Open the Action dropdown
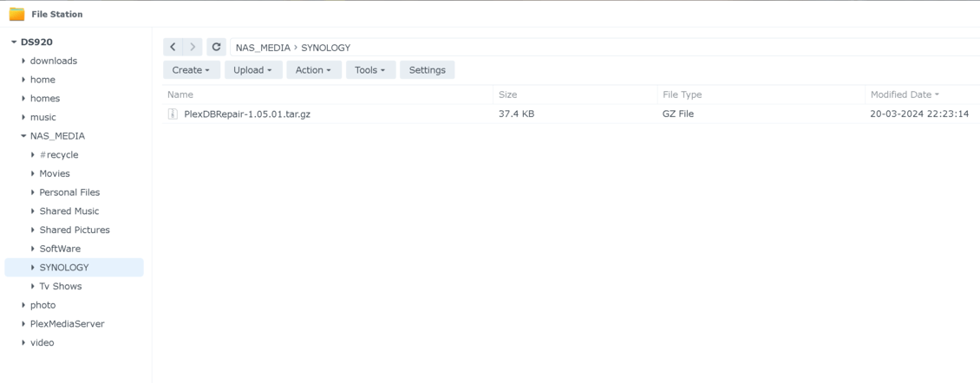Viewport: 980px width, 383px height. click(x=314, y=70)
